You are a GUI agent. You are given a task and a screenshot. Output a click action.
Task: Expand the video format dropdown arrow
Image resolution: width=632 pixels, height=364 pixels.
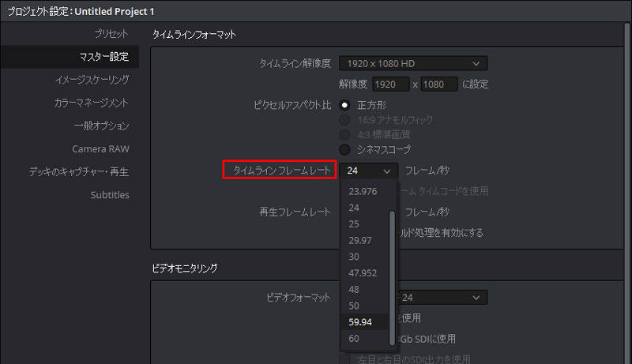point(476,298)
